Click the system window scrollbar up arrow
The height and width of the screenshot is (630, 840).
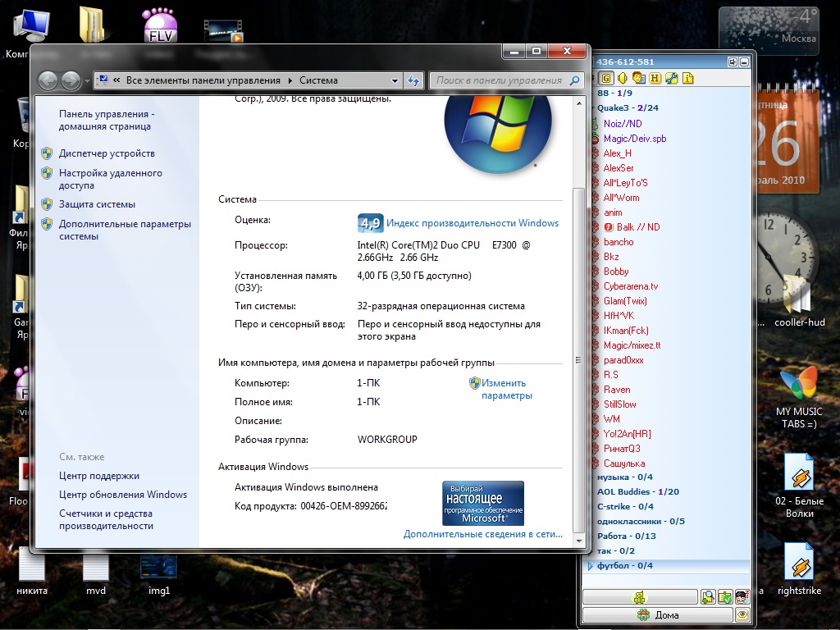pyautogui.click(x=578, y=103)
